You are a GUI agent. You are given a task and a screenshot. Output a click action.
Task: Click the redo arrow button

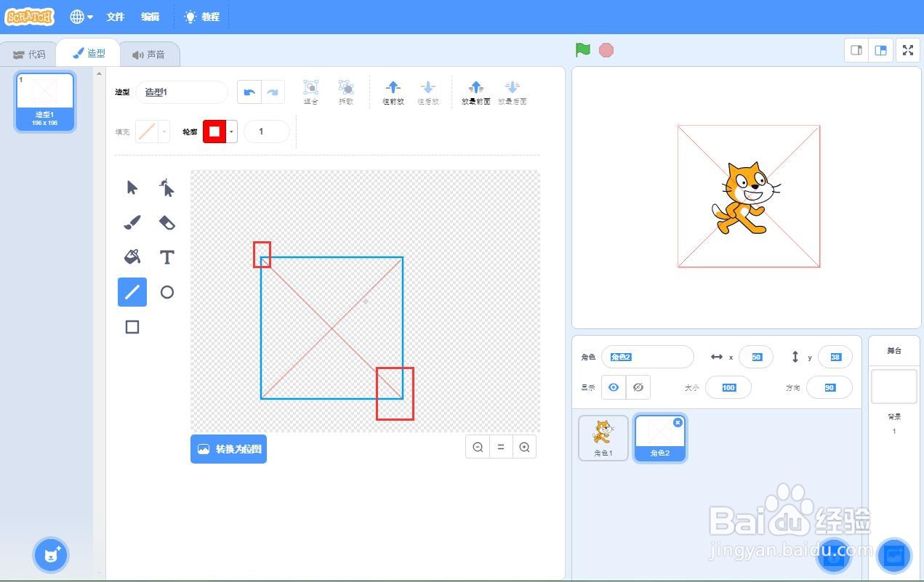pyautogui.click(x=273, y=92)
